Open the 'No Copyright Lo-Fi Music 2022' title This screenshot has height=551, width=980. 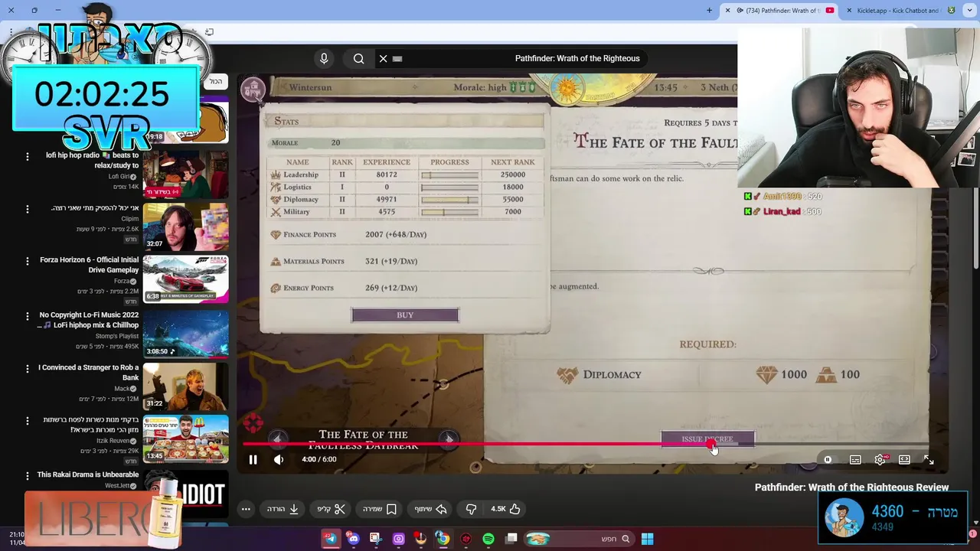click(x=89, y=320)
